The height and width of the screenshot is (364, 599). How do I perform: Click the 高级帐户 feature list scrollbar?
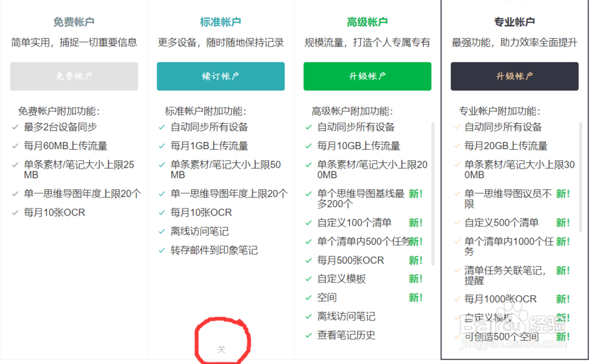(433, 193)
